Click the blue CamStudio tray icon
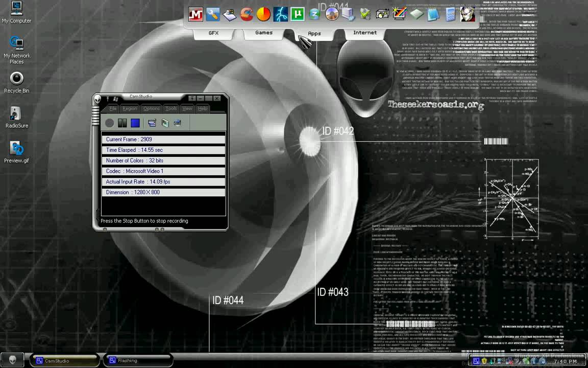 (x=476, y=361)
